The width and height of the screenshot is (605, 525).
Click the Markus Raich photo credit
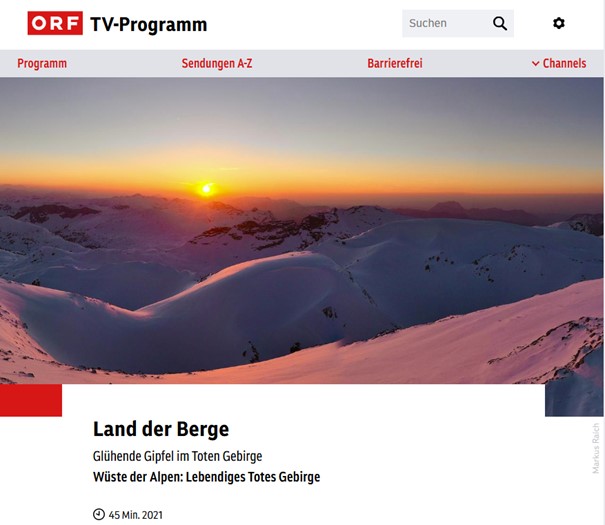(596, 448)
